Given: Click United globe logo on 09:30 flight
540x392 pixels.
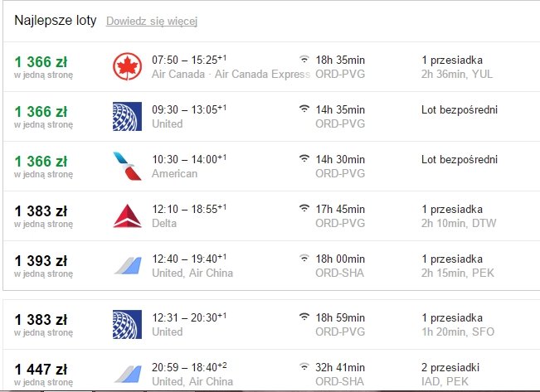Looking at the screenshot, I should pos(127,116).
